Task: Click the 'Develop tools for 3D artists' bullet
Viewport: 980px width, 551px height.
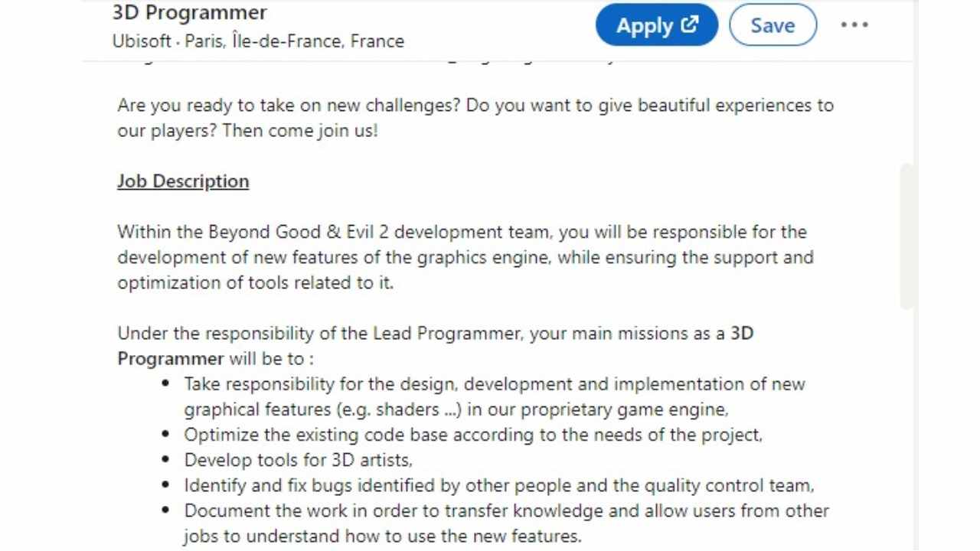Action: [x=298, y=460]
